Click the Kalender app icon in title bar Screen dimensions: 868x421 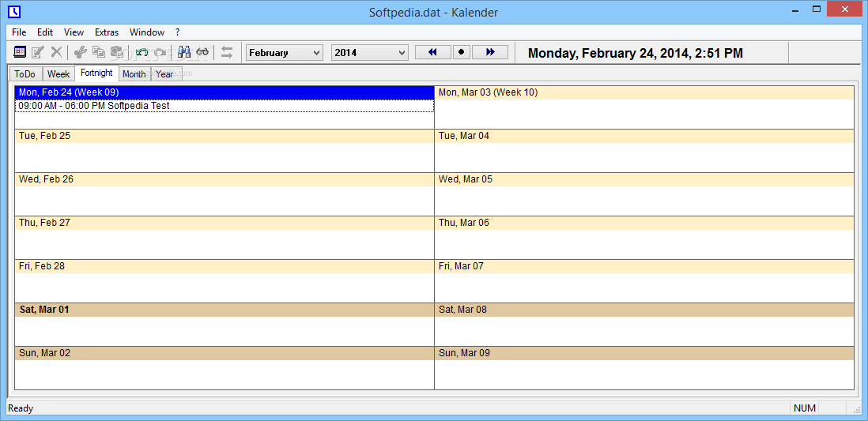point(13,12)
